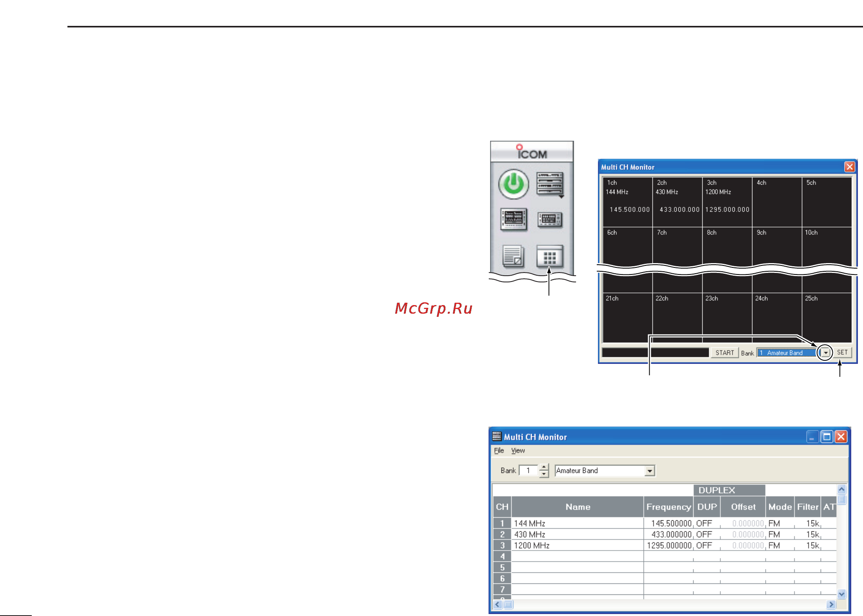This screenshot has height=616, width=863.
Task: Decrease bank number with down spinner
Action: (543, 474)
